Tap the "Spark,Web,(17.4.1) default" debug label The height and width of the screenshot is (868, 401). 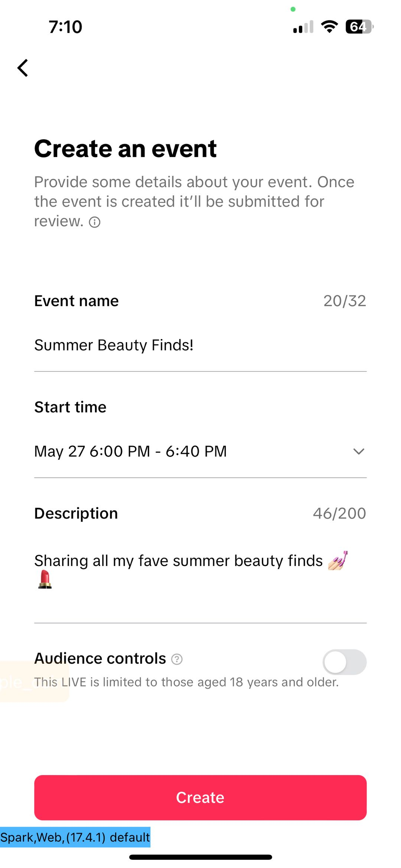click(75, 837)
